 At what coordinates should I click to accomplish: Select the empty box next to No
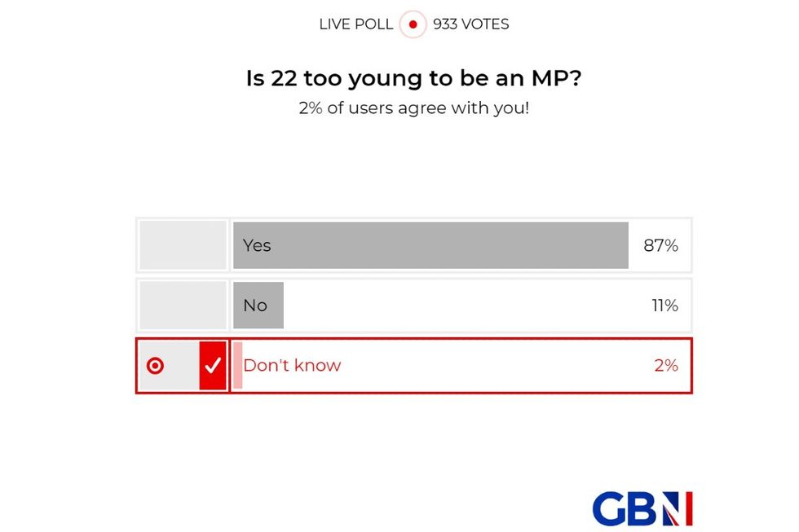point(183,306)
